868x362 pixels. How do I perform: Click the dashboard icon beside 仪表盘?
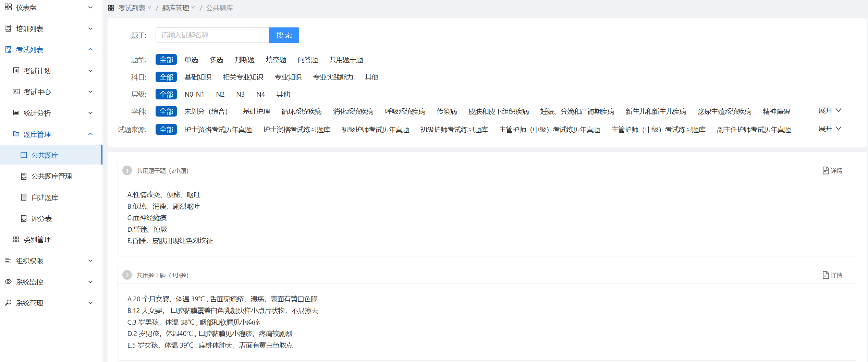click(8, 7)
